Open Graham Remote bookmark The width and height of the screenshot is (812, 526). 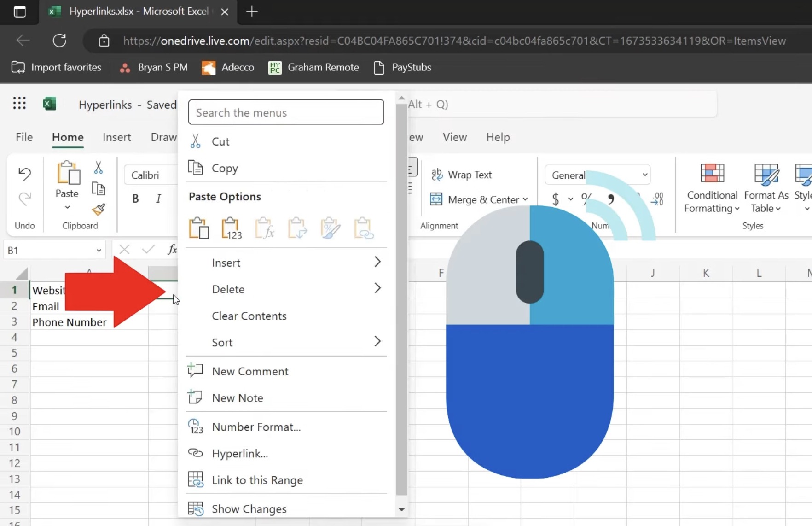313,67
